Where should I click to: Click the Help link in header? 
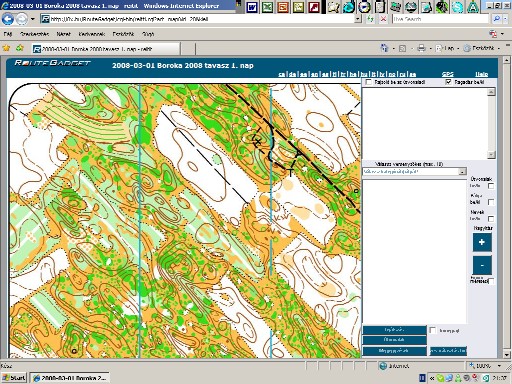pos(482,74)
